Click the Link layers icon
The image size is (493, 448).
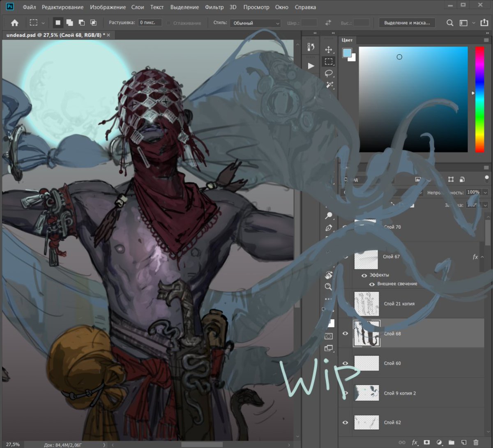(402, 442)
